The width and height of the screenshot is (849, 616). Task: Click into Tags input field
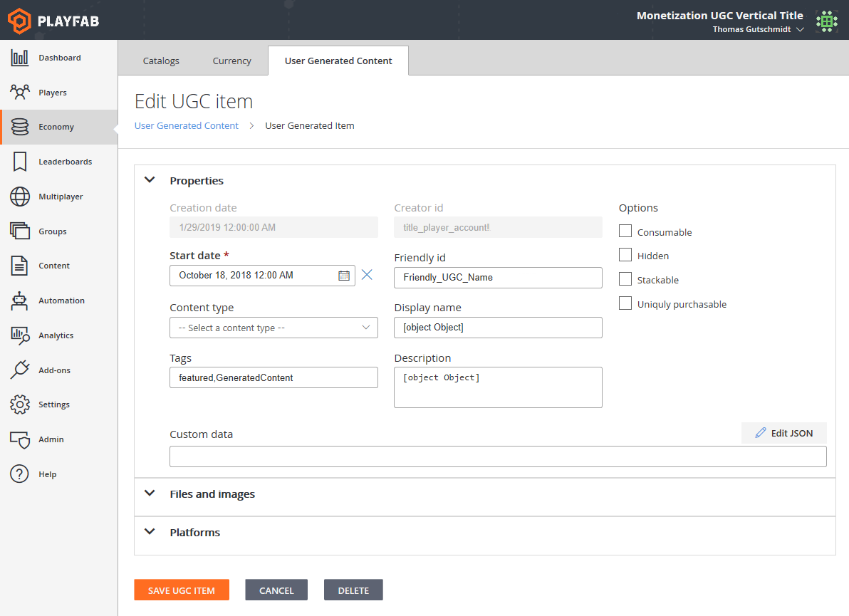click(x=274, y=377)
